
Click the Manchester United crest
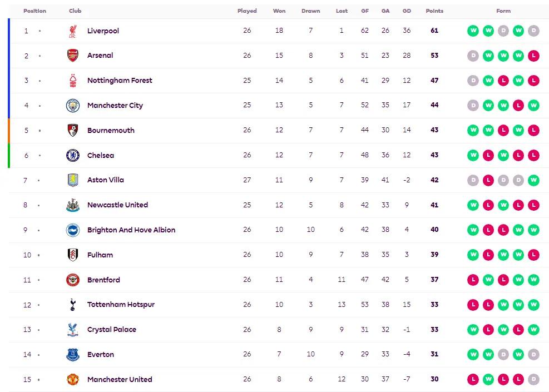tap(73, 379)
